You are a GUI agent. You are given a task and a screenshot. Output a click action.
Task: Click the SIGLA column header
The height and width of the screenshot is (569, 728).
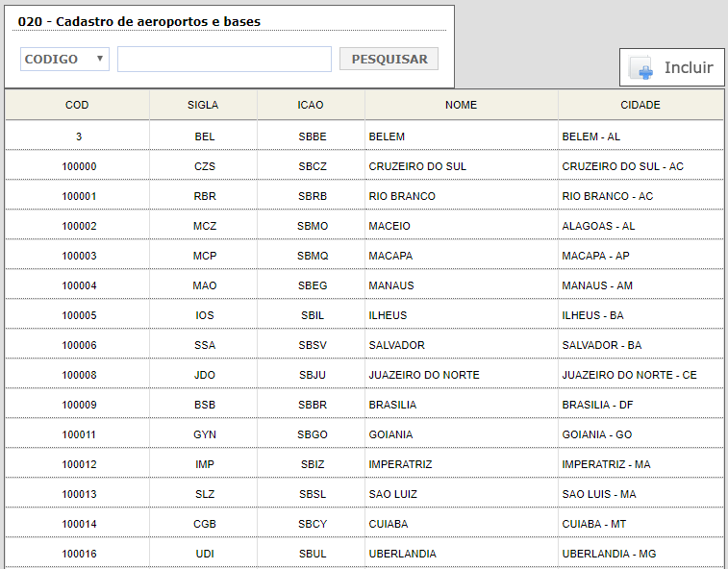click(203, 106)
